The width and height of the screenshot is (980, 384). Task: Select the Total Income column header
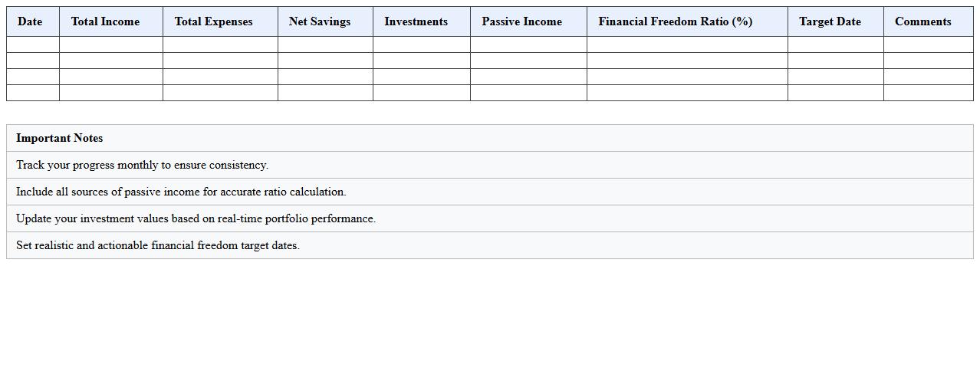pos(105,21)
